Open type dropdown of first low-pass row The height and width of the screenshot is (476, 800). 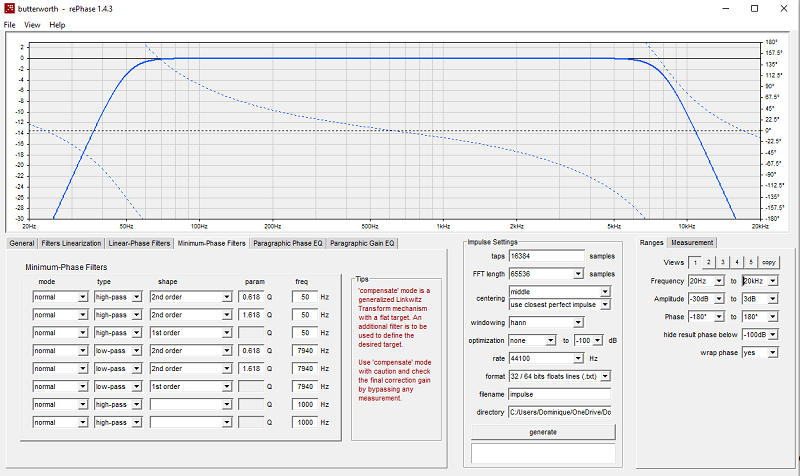[136, 350]
